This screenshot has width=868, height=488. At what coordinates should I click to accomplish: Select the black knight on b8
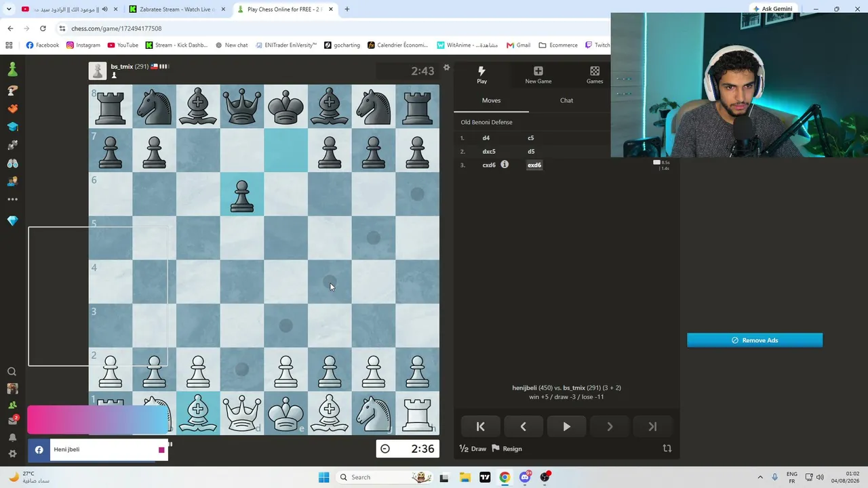tap(155, 106)
